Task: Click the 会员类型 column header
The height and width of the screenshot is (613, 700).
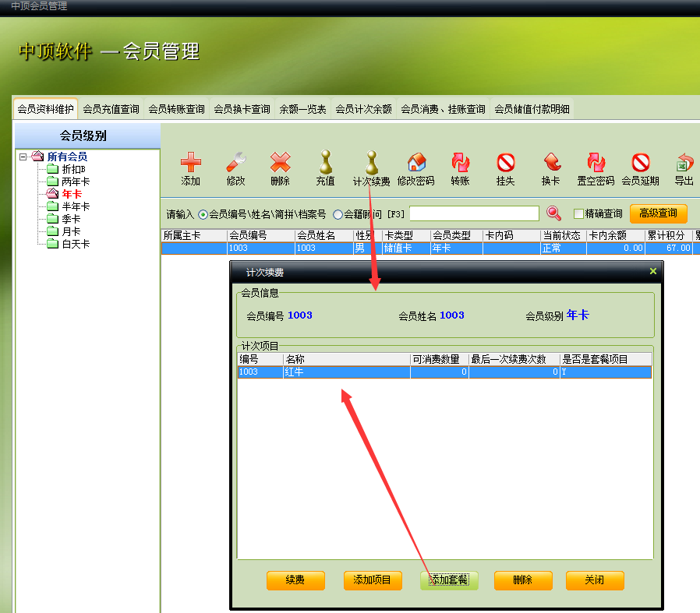Action: coord(457,235)
